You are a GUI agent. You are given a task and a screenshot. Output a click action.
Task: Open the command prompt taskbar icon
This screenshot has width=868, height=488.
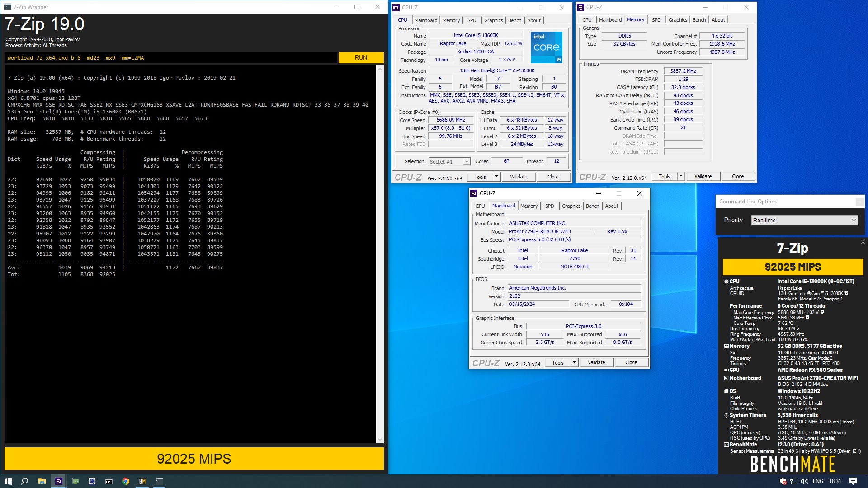pos(109,481)
